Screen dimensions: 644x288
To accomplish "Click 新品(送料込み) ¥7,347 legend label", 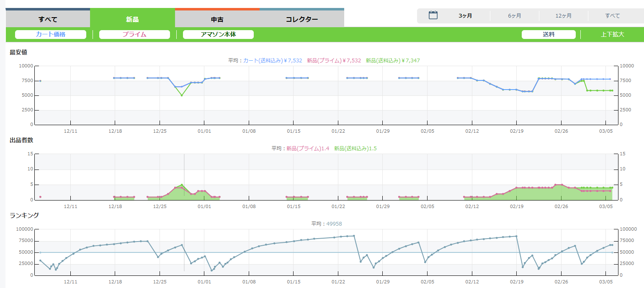I will [x=392, y=60].
